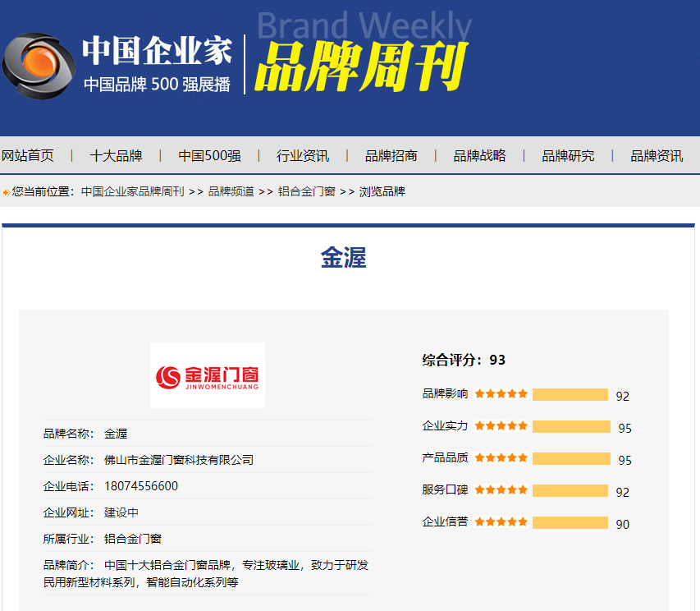This screenshot has width=700, height=611.
Task: Click the 服务口碑 star rating
Action: (x=501, y=490)
